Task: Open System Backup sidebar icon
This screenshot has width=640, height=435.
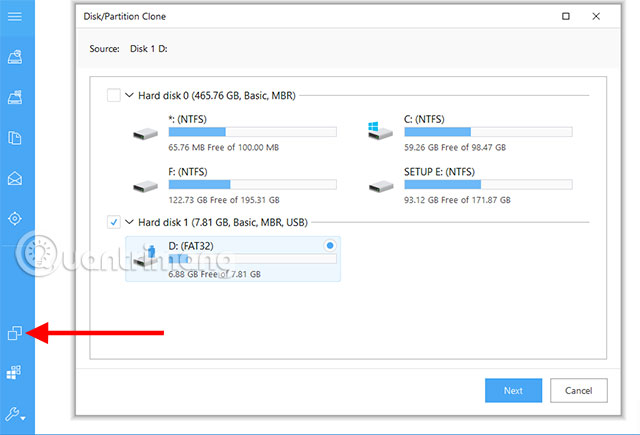Action: pyautogui.click(x=15, y=97)
